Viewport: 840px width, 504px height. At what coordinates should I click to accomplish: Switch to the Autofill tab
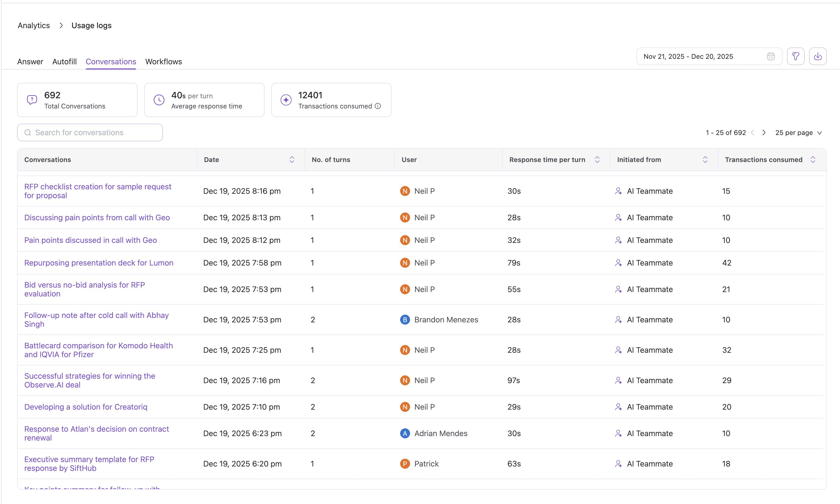click(64, 62)
